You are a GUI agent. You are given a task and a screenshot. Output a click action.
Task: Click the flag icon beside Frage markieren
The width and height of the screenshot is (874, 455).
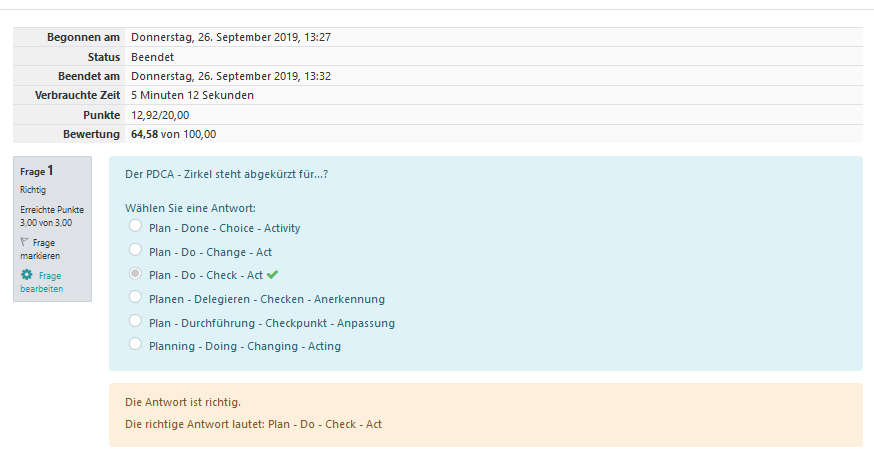click(25, 242)
